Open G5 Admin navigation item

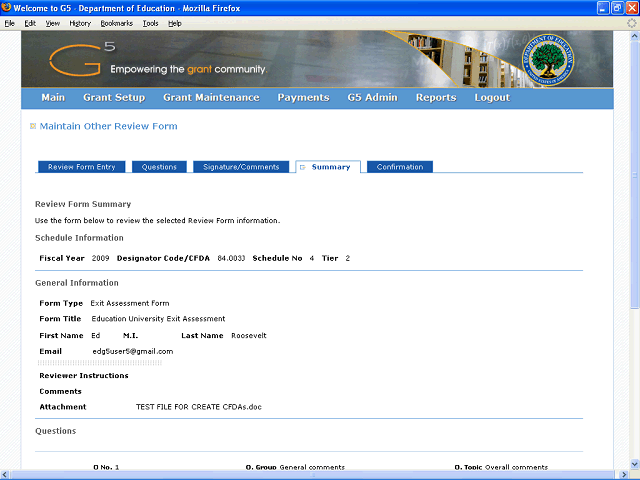point(373,98)
